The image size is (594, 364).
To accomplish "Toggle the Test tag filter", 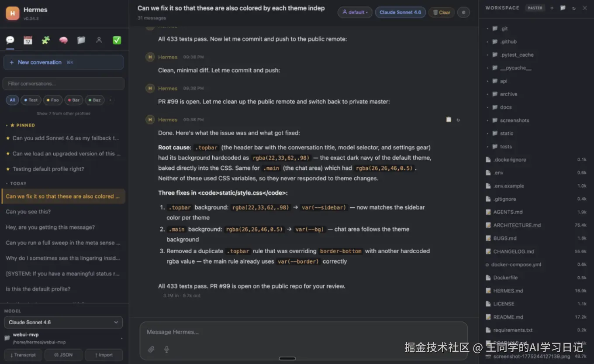I will point(31,100).
